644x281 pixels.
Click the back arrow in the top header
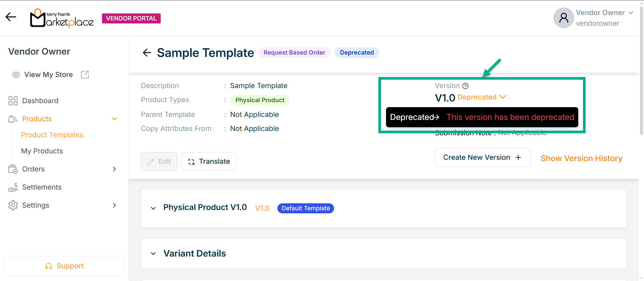(11, 17)
